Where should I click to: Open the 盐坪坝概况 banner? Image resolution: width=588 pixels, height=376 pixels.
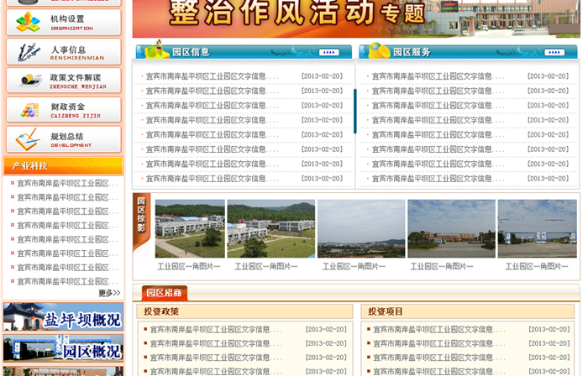pyautogui.click(x=63, y=317)
